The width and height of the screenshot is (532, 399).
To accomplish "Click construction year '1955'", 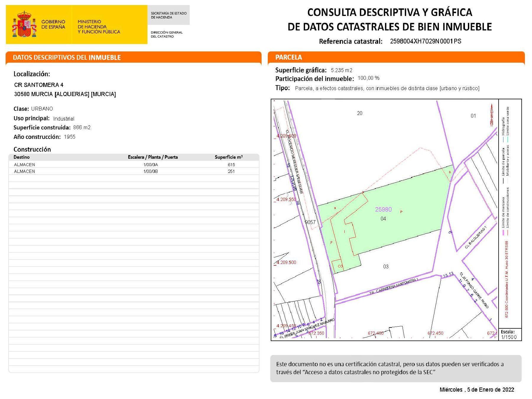I will [70, 137].
